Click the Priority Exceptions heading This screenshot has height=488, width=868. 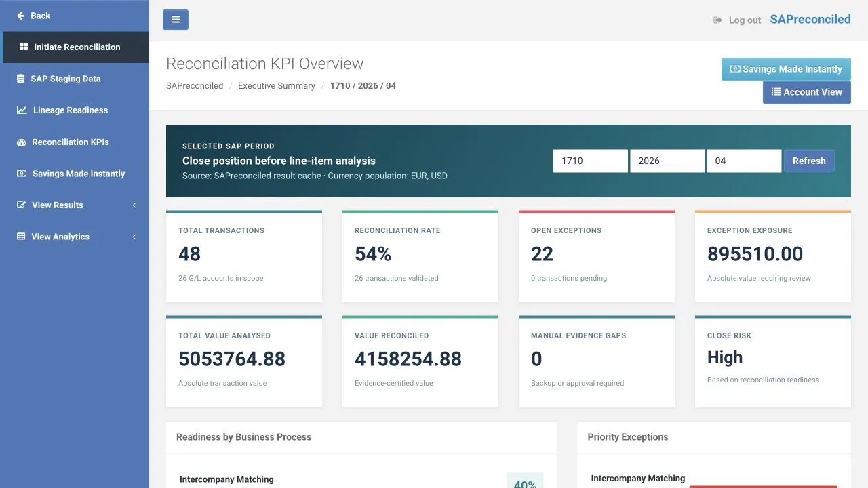628,437
